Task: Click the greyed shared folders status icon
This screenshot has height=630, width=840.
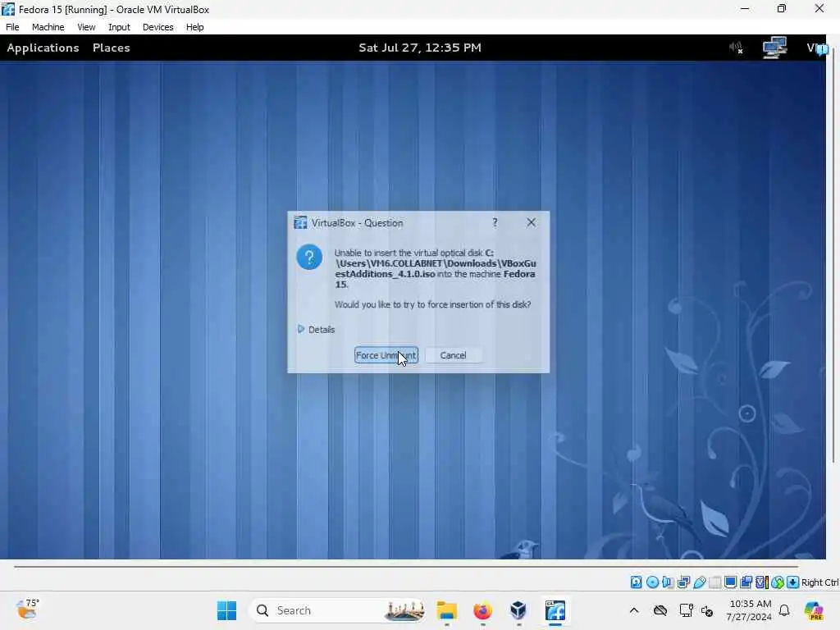Action: coord(714,582)
